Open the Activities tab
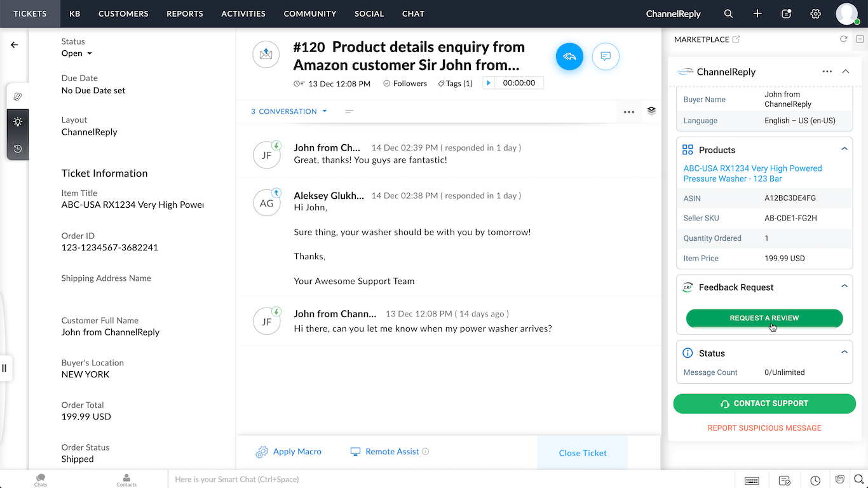Viewport: 868px width, 488px height. click(243, 13)
